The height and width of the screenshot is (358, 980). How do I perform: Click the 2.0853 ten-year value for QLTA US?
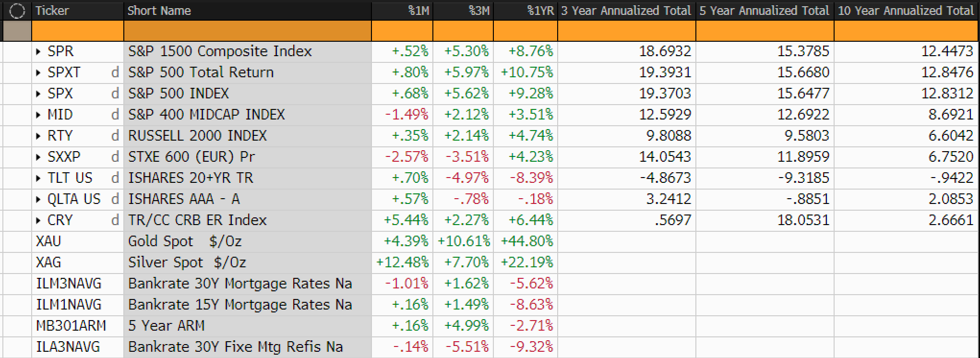click(951, 199)
